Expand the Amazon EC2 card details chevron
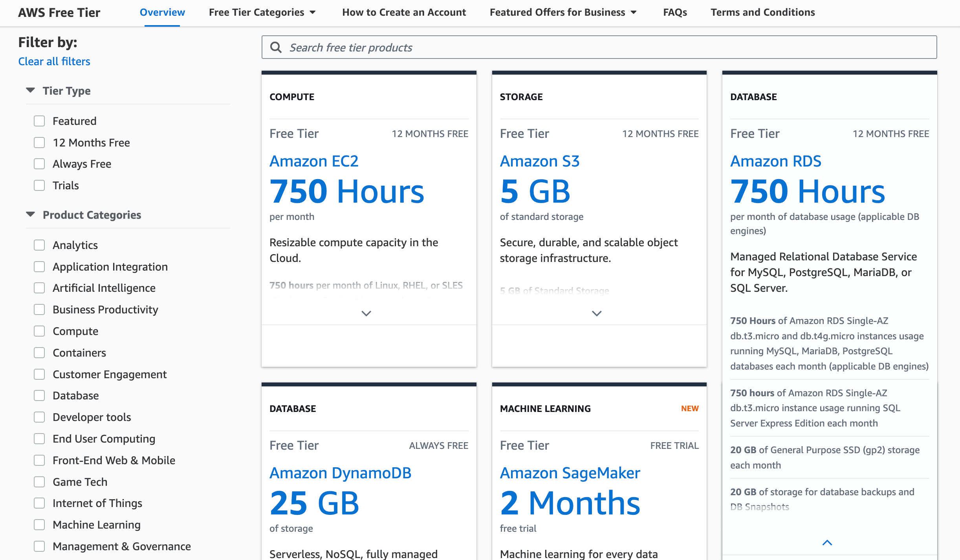Image resolution: width=960 pixels, height=560 pixels. [366, 313]
